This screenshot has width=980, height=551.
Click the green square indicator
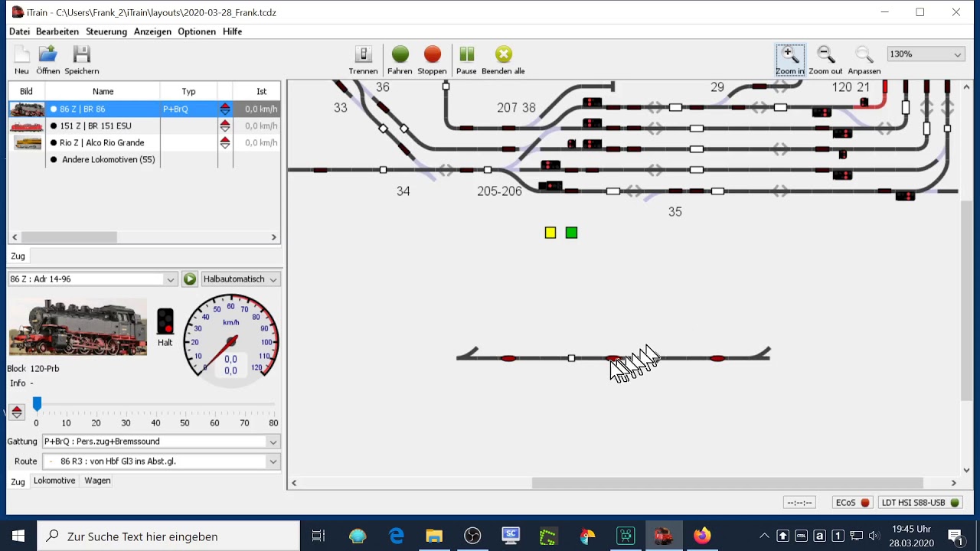pos(571,233)
